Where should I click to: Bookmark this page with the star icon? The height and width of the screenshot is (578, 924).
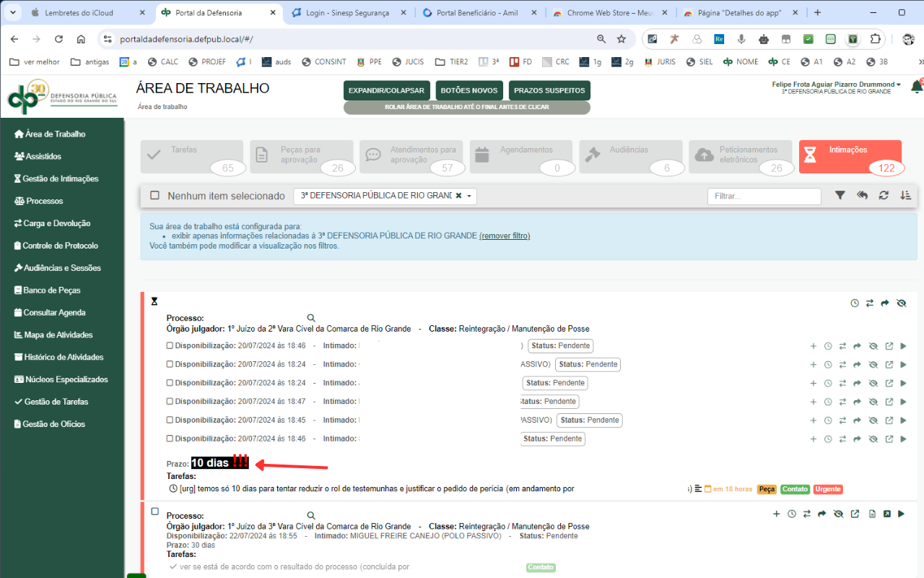pyautogui.click(x=622, y=39)
